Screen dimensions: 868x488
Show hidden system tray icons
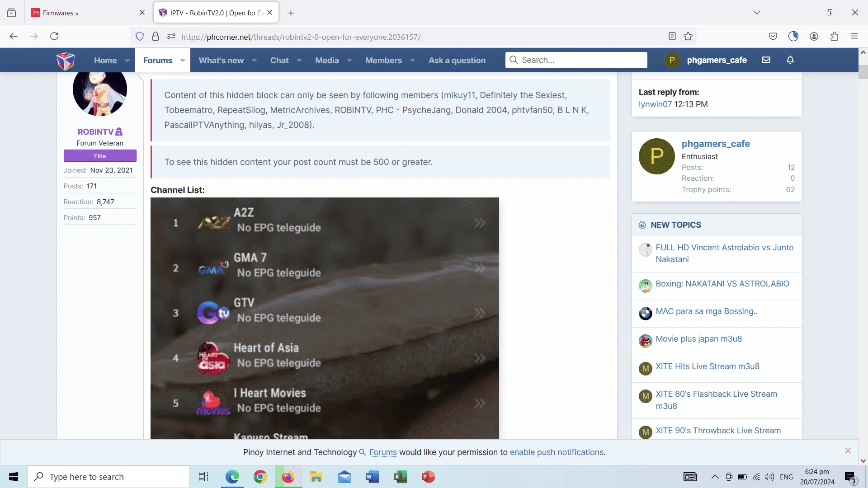coord(715,477)
